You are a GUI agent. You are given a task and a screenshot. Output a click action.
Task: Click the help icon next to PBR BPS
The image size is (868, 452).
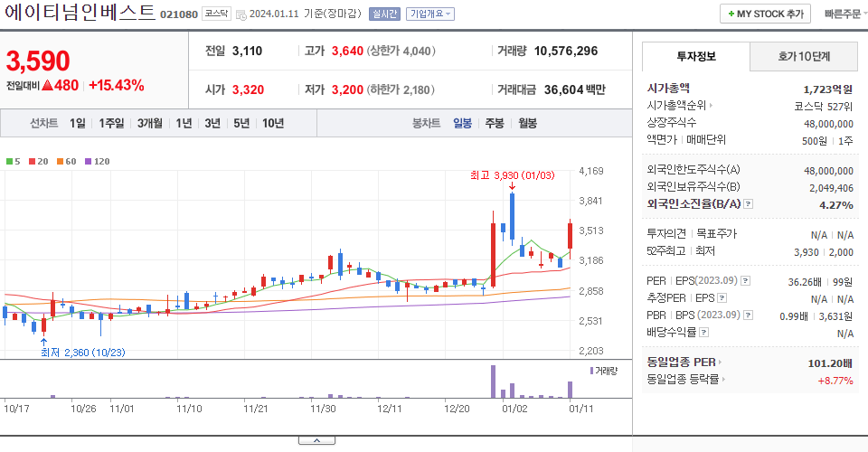click(748, 315)
